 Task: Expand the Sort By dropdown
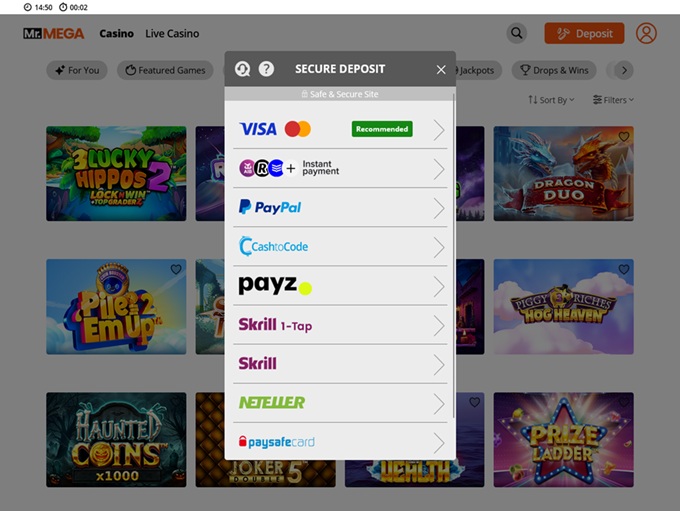tap(551, 100)
